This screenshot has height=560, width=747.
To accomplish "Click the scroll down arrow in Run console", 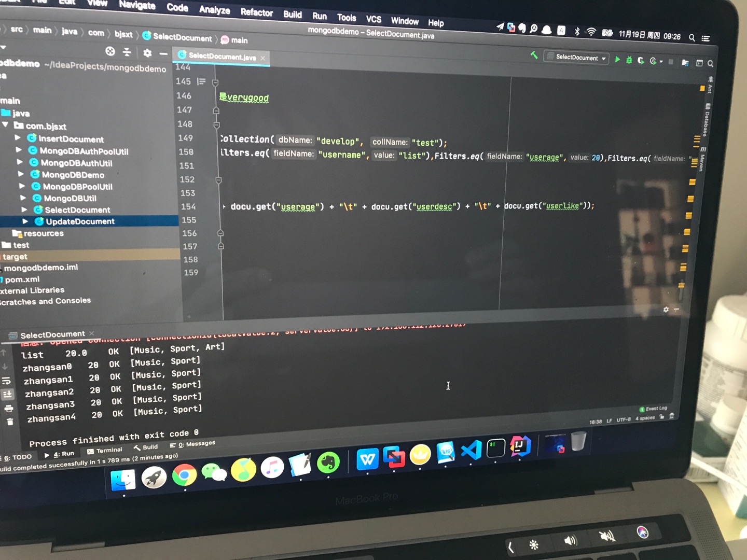I will [5, 367].
